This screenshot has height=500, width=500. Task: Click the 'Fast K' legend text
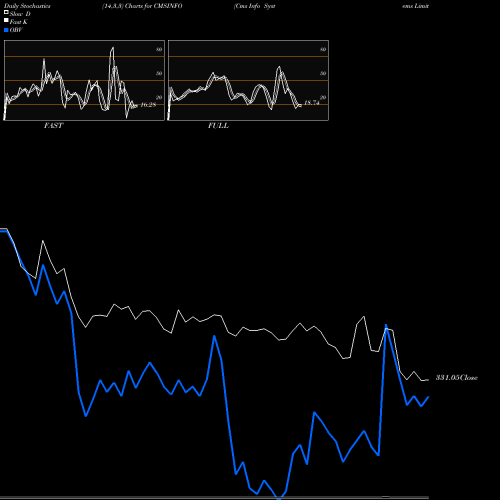click(19, 22)
